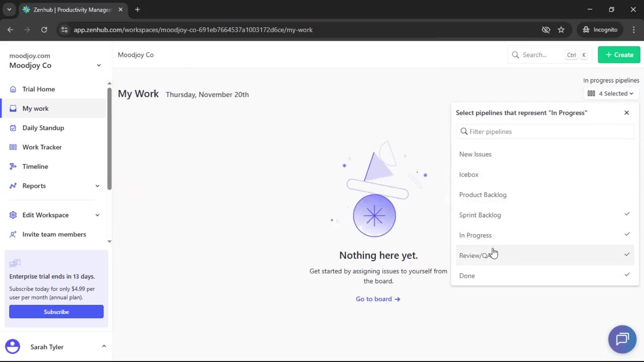The image size is (644, 362).
Task: Open the chat support bubble
Action: pos(622,339)
